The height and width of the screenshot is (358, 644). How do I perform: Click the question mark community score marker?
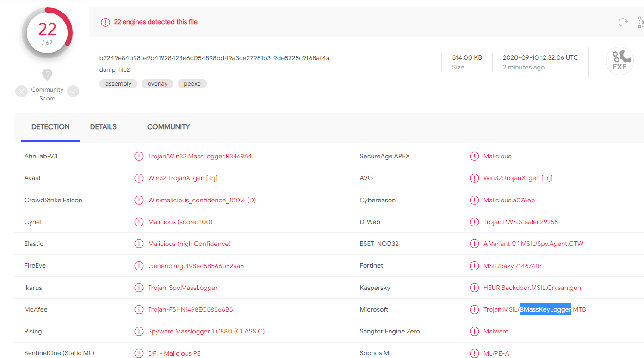tap(47, 74)
